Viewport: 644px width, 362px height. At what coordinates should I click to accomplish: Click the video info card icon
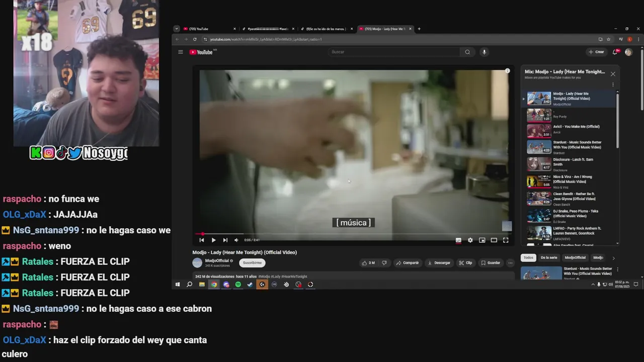point(507,71)
